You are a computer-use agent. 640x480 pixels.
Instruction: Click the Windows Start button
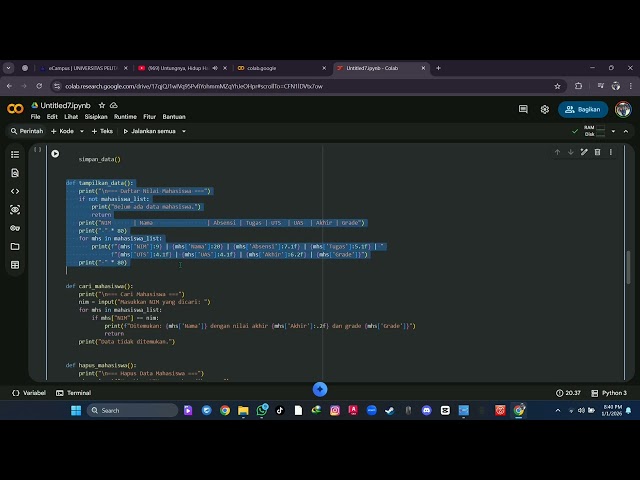[x=76, y=410]
